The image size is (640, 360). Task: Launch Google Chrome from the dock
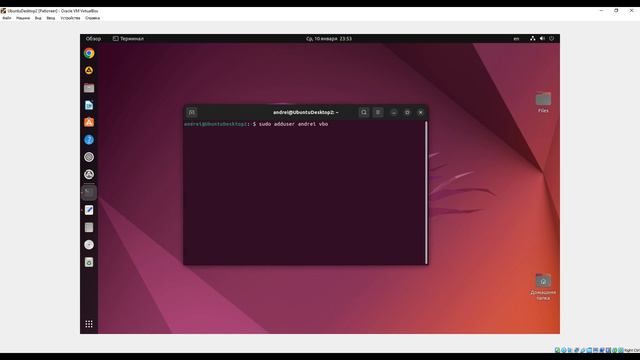89,53
